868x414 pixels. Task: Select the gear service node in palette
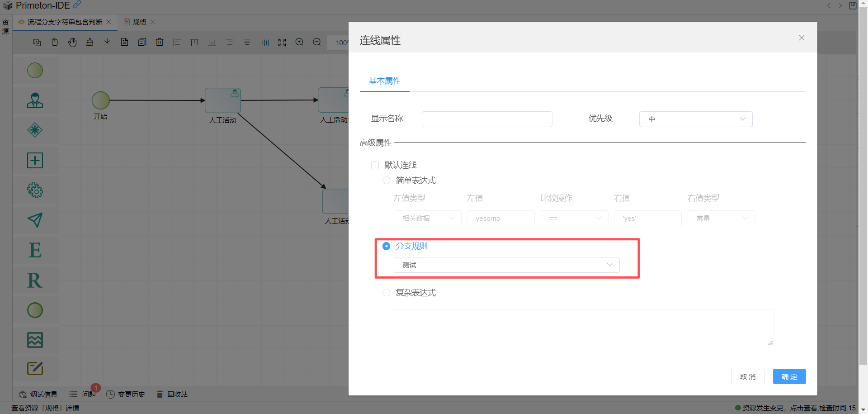35,190
